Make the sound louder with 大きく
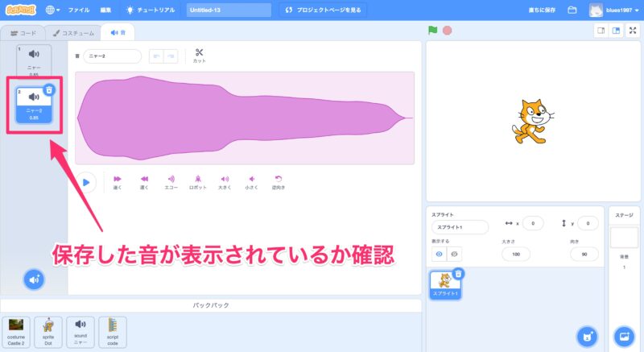 coord(225,182)
